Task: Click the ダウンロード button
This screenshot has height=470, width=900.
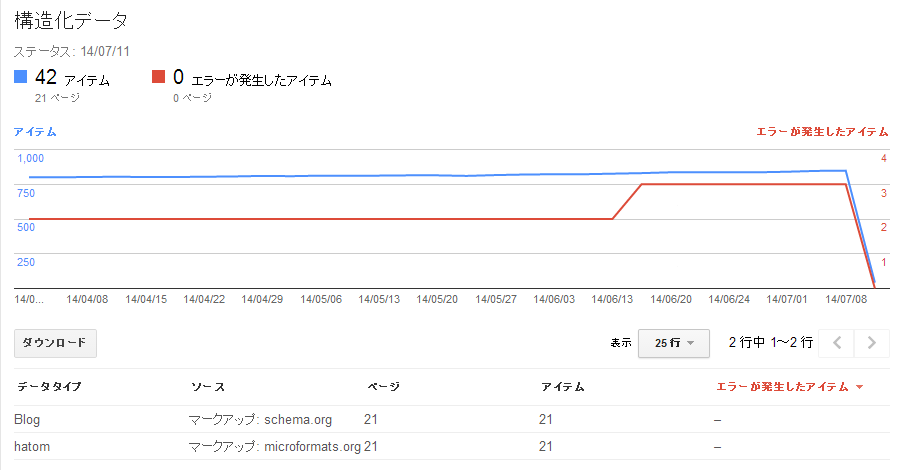Action: (55, 343)
